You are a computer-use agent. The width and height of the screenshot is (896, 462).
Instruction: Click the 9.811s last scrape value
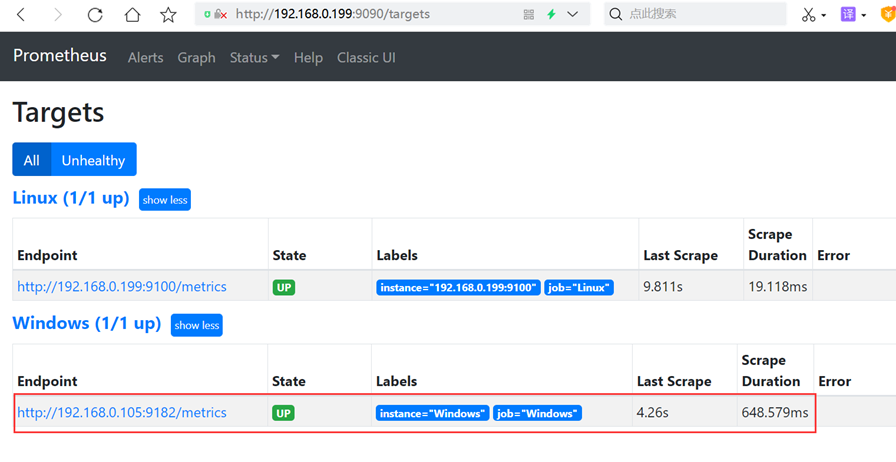click(x=663, y=286)
